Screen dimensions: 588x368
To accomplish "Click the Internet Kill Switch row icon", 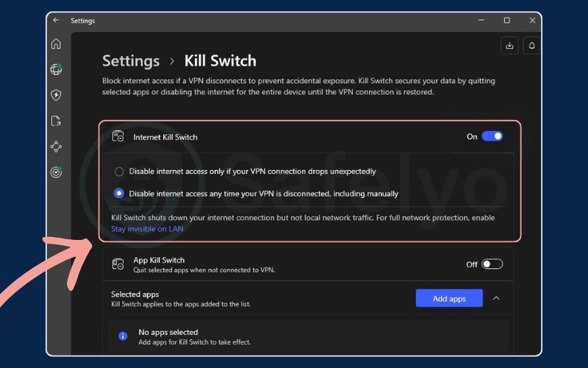I will 118,136.
